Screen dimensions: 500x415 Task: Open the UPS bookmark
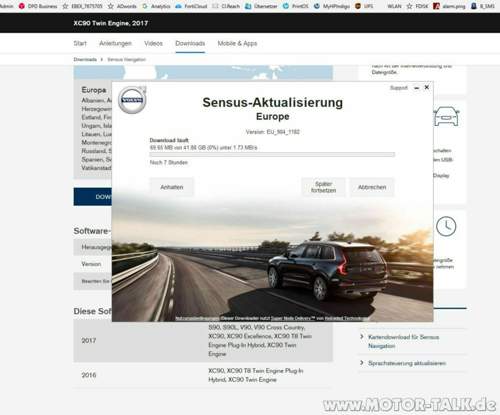pyautogui.click(x=364, y=6)
